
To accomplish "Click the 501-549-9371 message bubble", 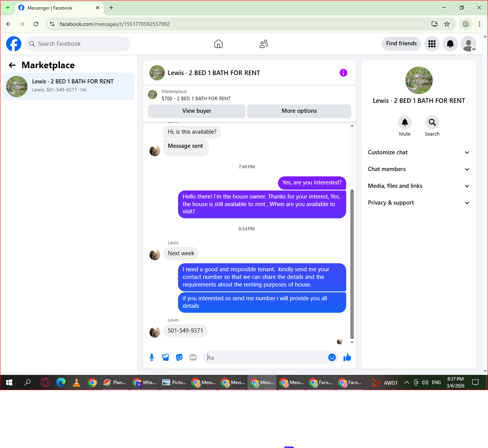I will [x=185, y=331].
